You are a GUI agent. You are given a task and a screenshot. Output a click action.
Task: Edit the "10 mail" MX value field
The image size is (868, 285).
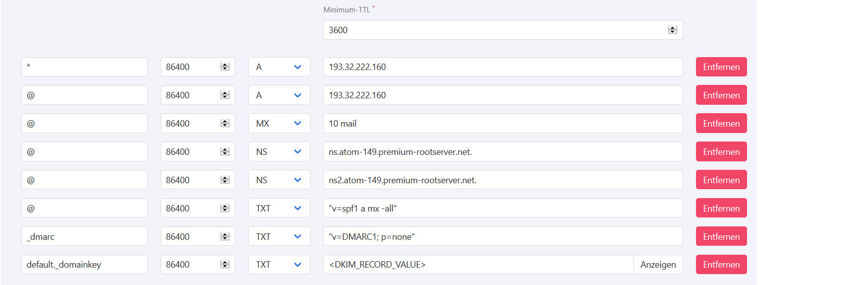tap(503, 124)
